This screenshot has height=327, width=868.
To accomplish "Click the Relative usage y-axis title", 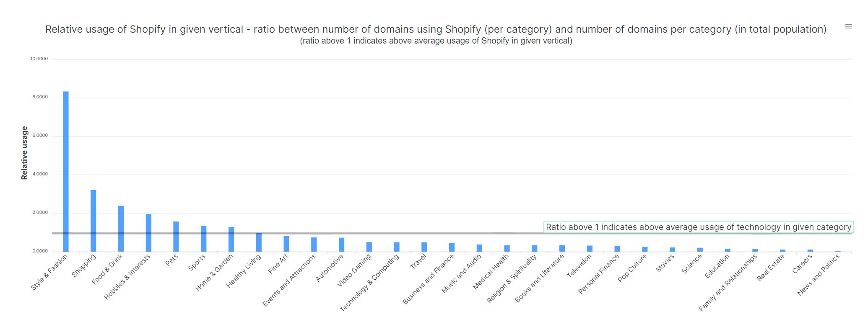I will 24,153.
